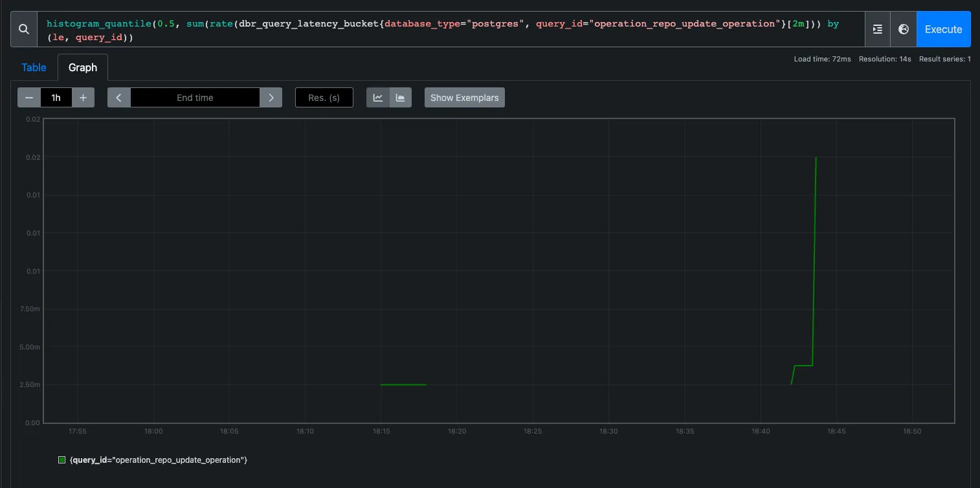The height and width of the screenshot is (488, 980).
Task: Select the stacked graph display icon
Action: point(400,97)
